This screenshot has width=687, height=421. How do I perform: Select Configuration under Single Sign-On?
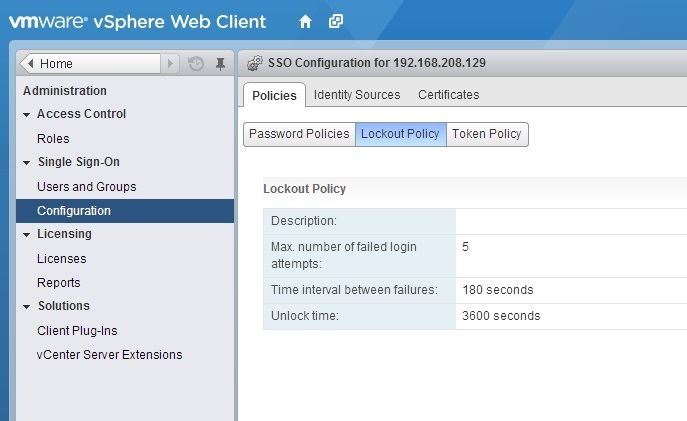(x=125, y=211)
